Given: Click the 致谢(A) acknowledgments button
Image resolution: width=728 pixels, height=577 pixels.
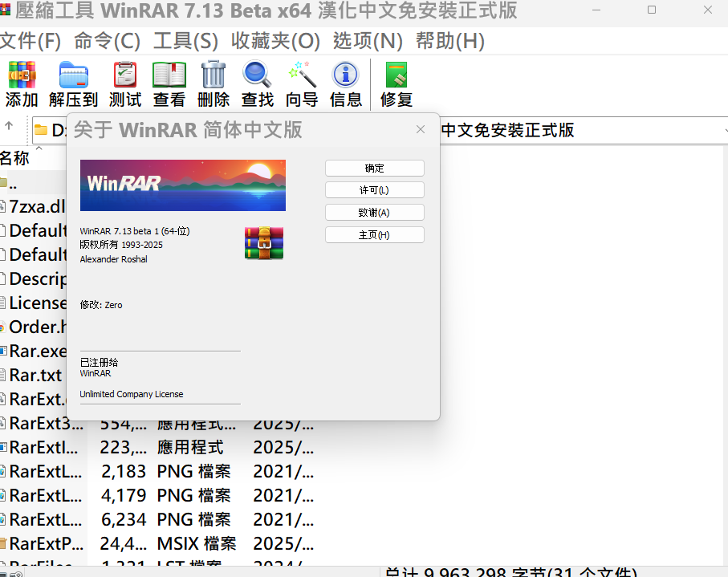Looking at the screenshot, I should pyautogui.click(x=375, y=213).
